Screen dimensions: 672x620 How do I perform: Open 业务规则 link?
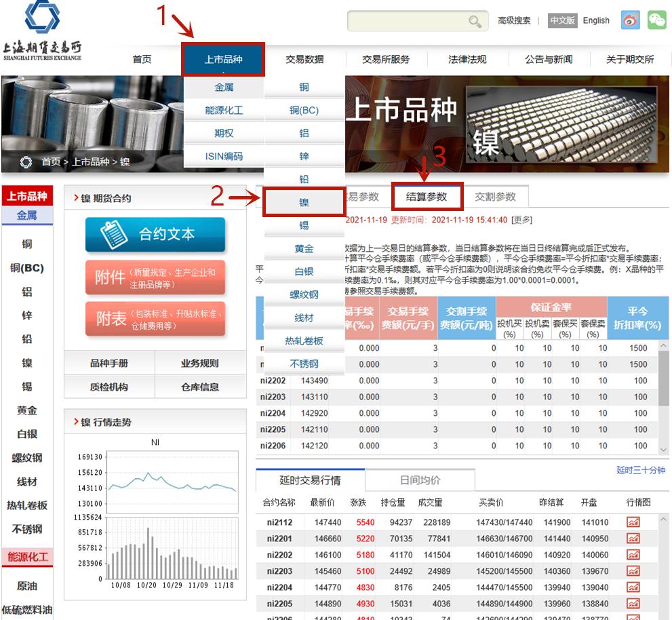click(x=200, y=363)
